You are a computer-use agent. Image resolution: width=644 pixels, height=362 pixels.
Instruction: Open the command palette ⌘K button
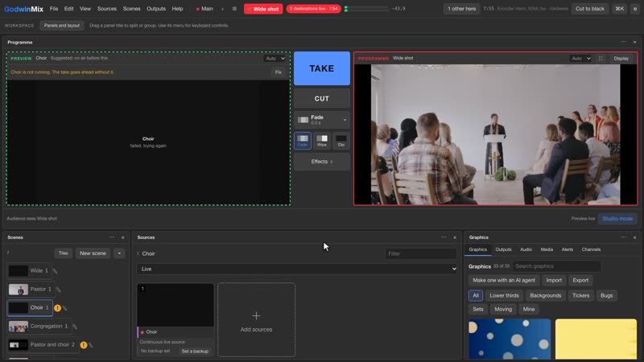(619, 9)
